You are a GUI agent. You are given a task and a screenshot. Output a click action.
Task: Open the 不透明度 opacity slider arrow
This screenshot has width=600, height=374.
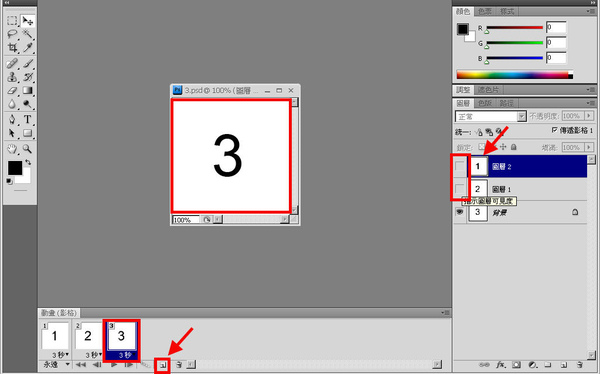coord(589,116)
